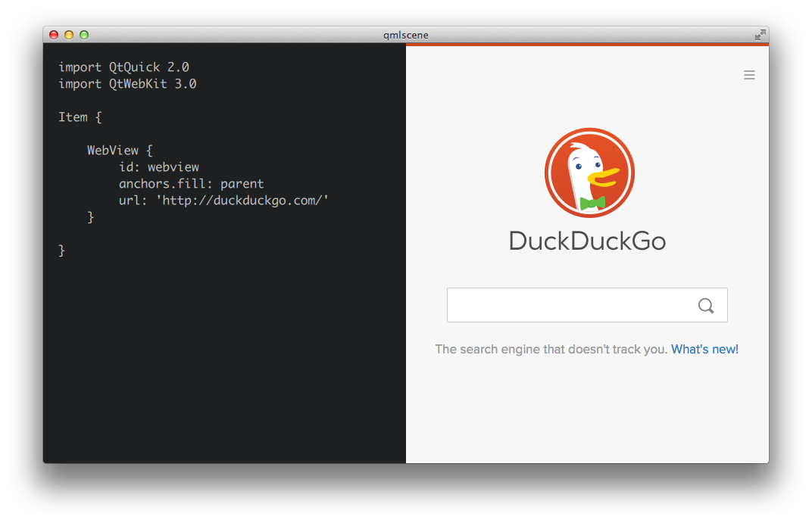The width and height of the screenshot is (812, 523).
Task: Click the url 'http://duckduckgo.com/' line
Action: click(223, 201)
